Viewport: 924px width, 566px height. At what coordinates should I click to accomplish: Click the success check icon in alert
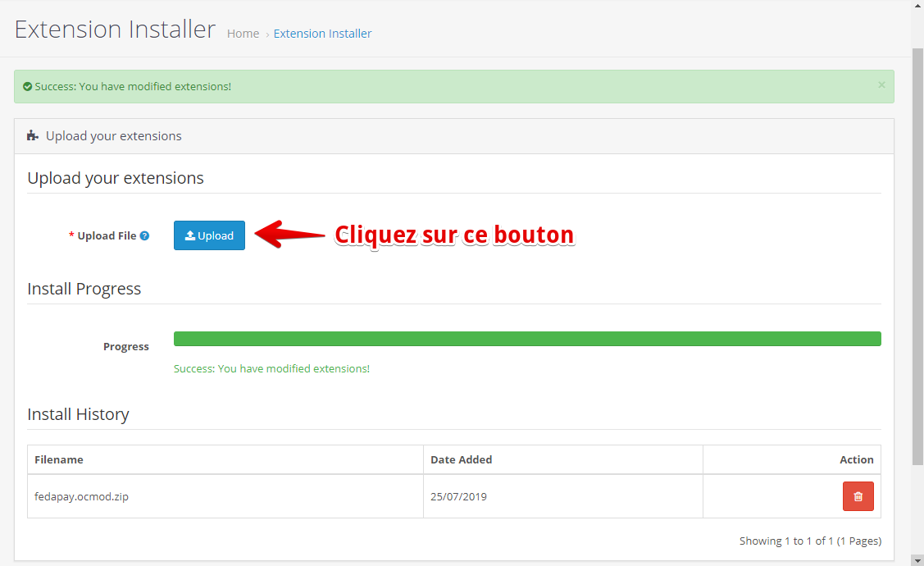[x=27, y=87]
